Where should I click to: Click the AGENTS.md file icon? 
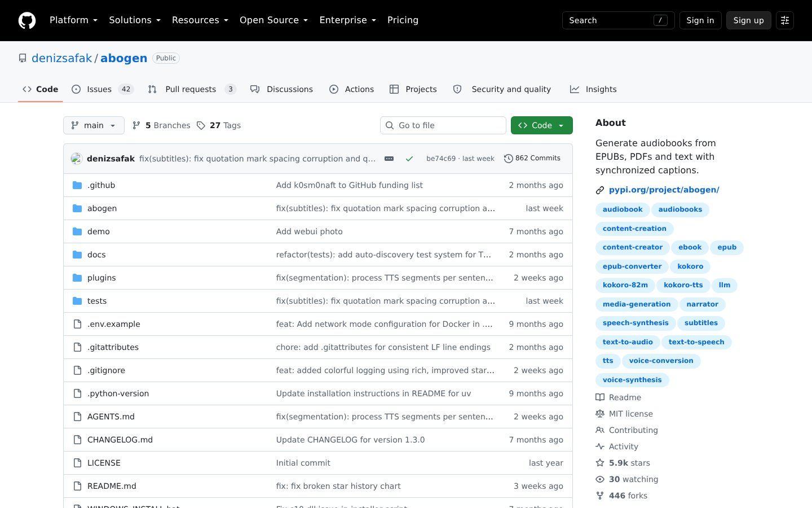[x=77, y=417]
